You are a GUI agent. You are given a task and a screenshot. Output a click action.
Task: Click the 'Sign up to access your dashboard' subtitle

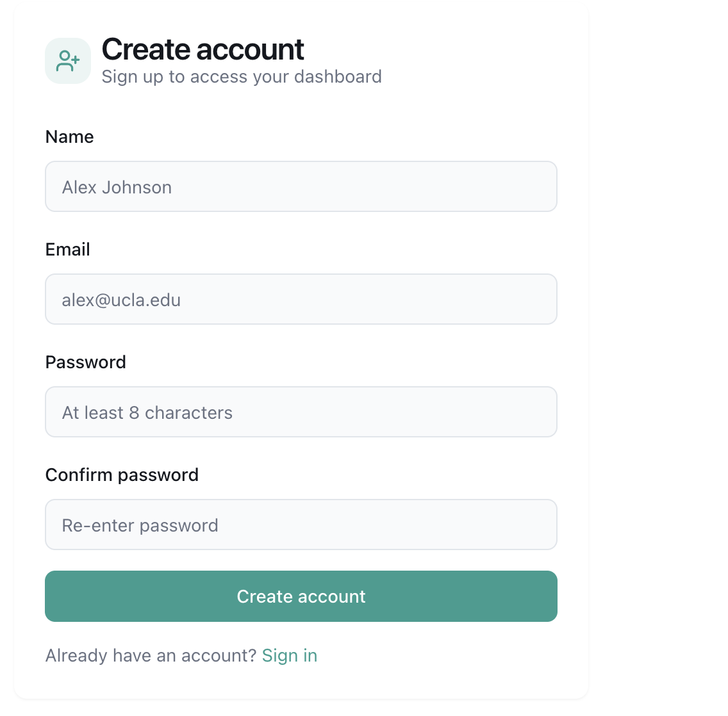click(x=242, y=77)
